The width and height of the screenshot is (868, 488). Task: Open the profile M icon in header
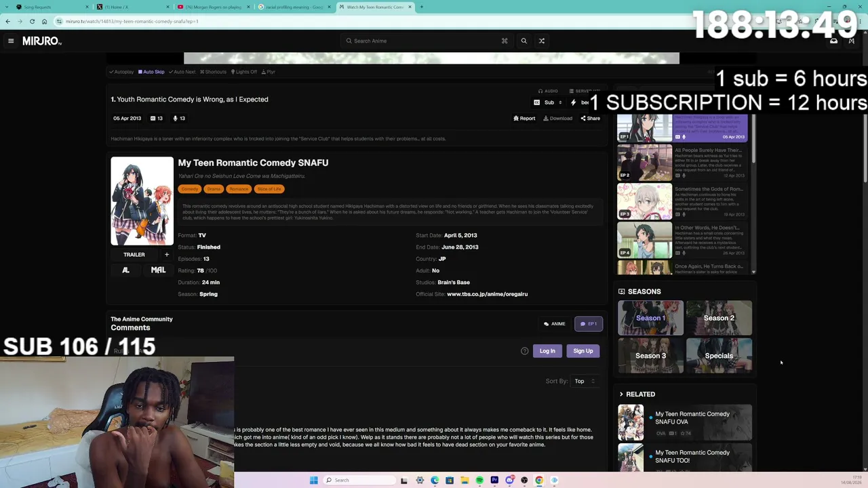[852, 41]
